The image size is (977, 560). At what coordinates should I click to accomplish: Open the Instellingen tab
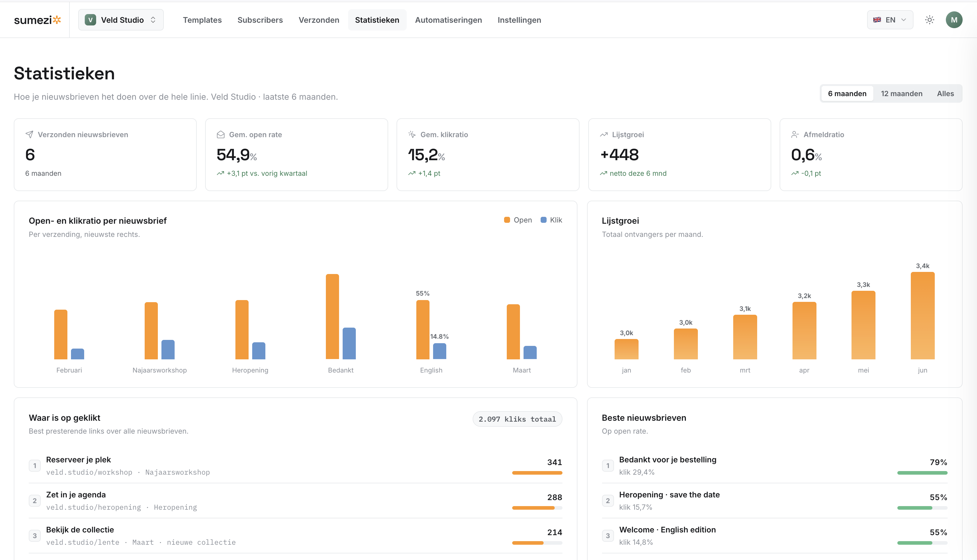pyautogui.click(x=519, y=20)
